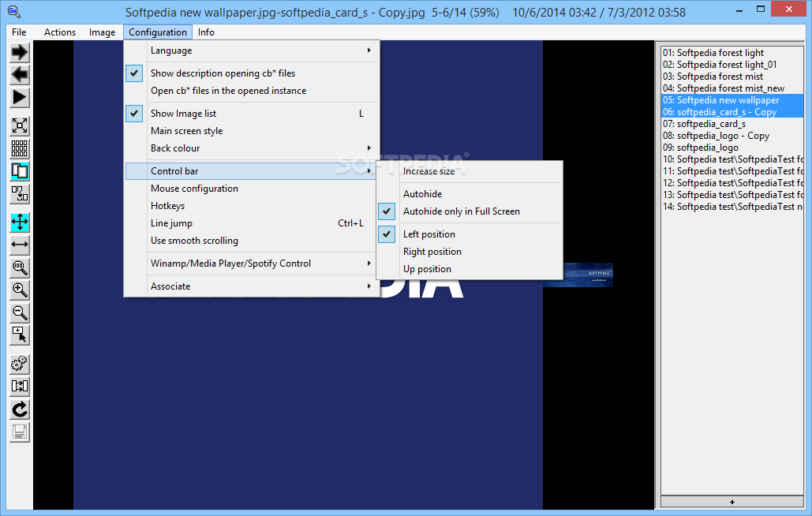Click the flip/mirror image icon
812x516 pixels.
pyautogui.click(x=20, y=387)
